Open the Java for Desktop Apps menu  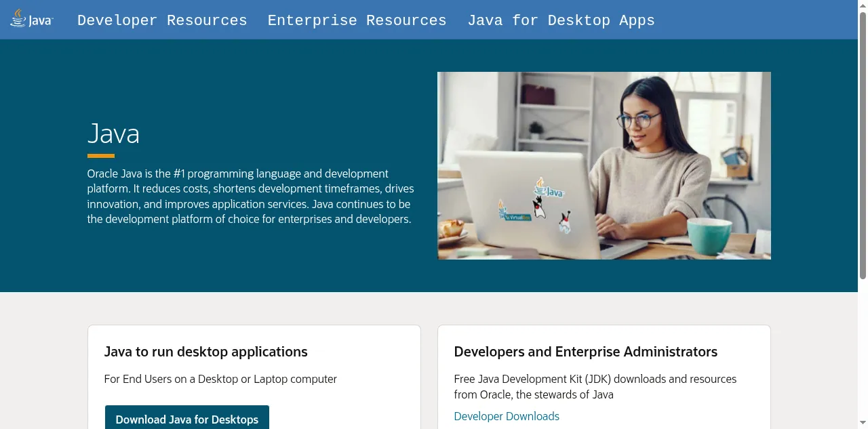[x=561, y=20]
